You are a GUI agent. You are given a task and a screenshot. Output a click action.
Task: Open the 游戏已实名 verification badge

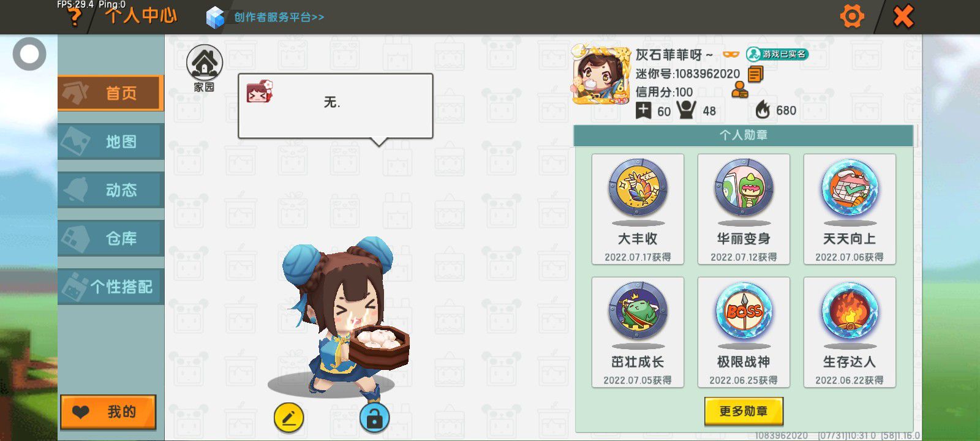(x=777, y=55)
